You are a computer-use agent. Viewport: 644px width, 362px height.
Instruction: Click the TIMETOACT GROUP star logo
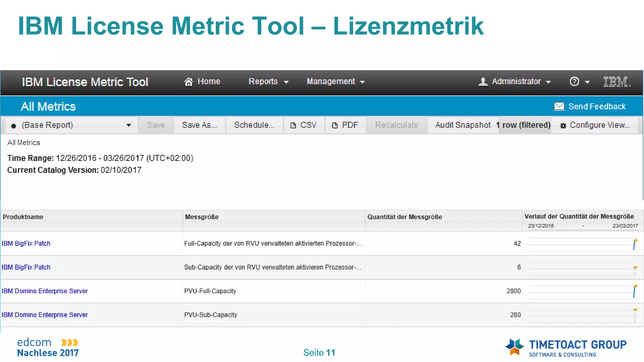(514, 347)
